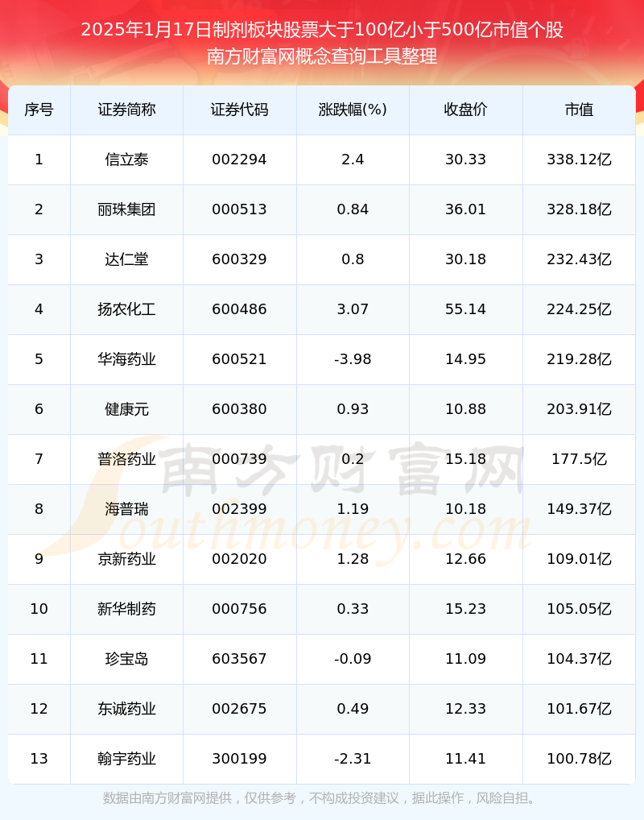644x820 pixels.
Task: Click the subtitle 南方财富网概念查询工具整理
Action: coord(322,56)
